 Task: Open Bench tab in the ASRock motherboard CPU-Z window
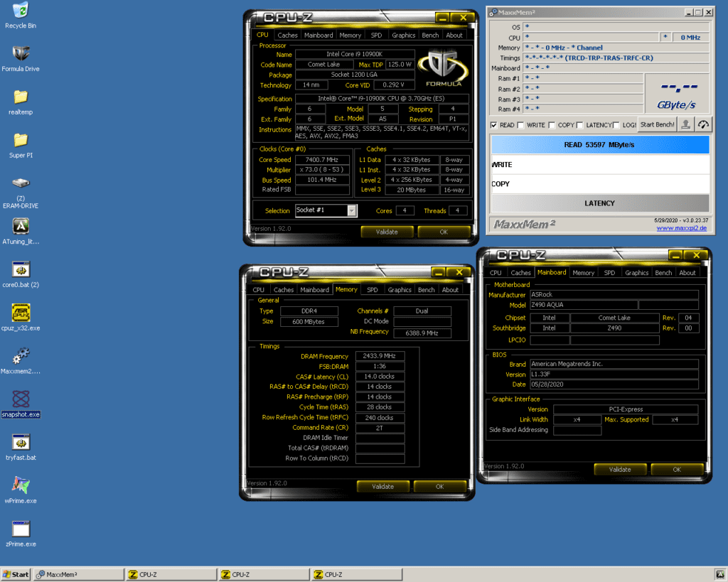(x=663, y=273)
